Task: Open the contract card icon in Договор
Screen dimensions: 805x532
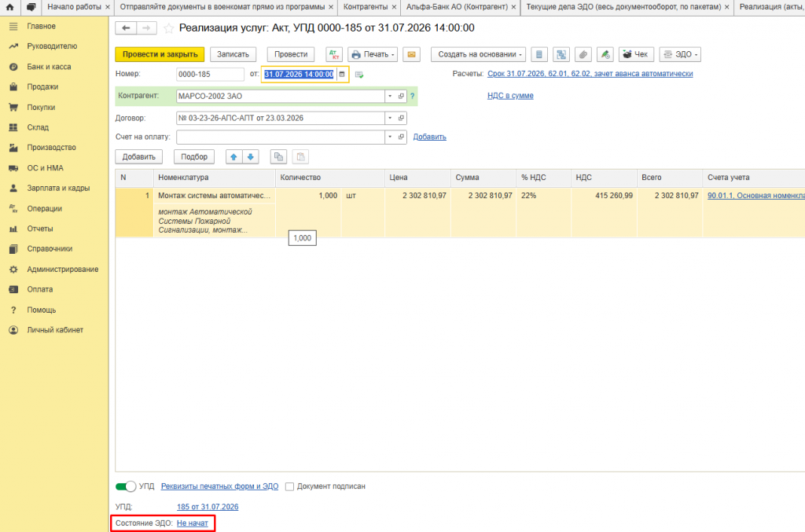Action: [402, 118]
